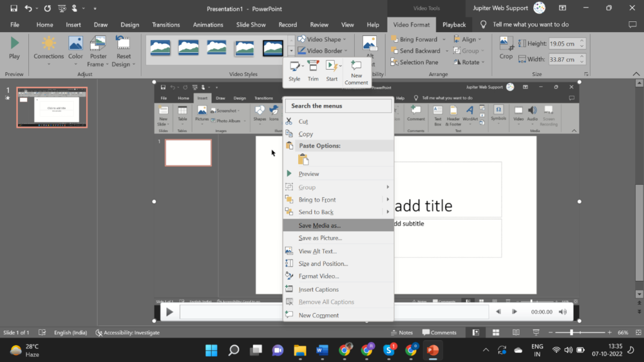Image resolution: width=644 pixels, height=362 pixels.
Task: Open Start options in mini toolbar
Action: (332, 71)
